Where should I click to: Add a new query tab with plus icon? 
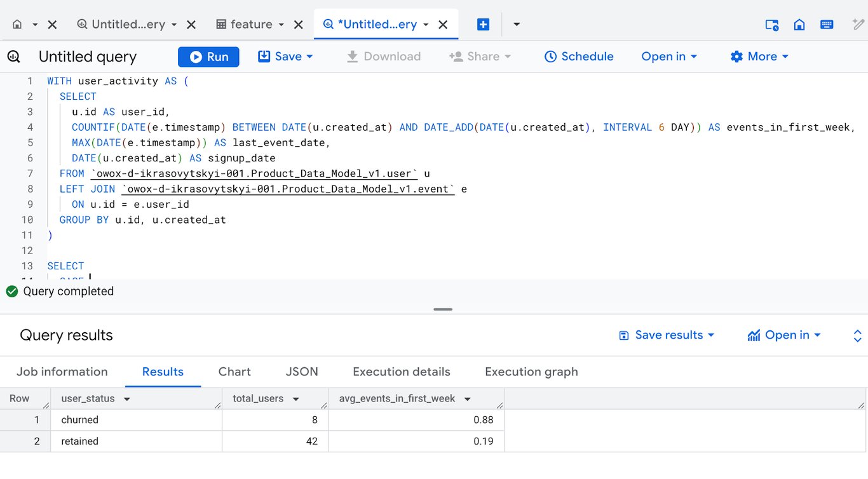click(x=483, y=24)
